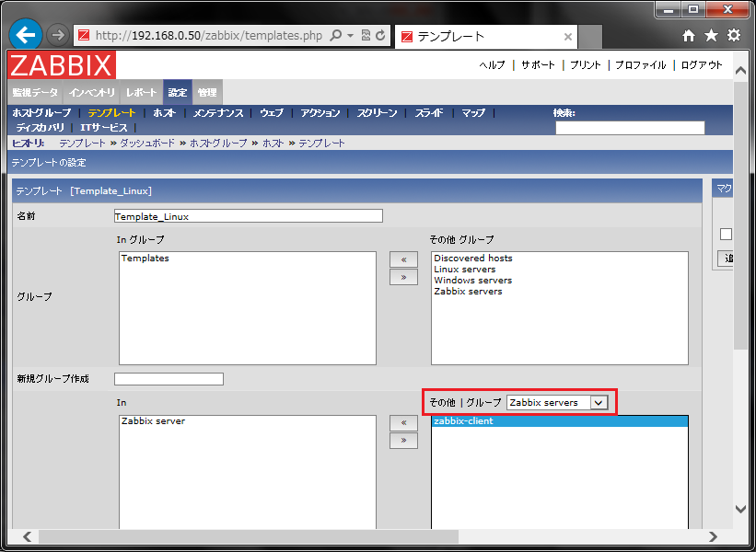756x552 pixels.
Task: Select Discovered hosts in その他 グループ list
Action: coord(559,259)
